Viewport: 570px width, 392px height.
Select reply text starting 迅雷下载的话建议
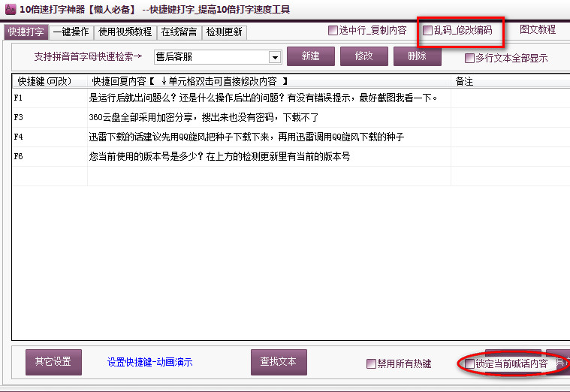coord(246,137)
